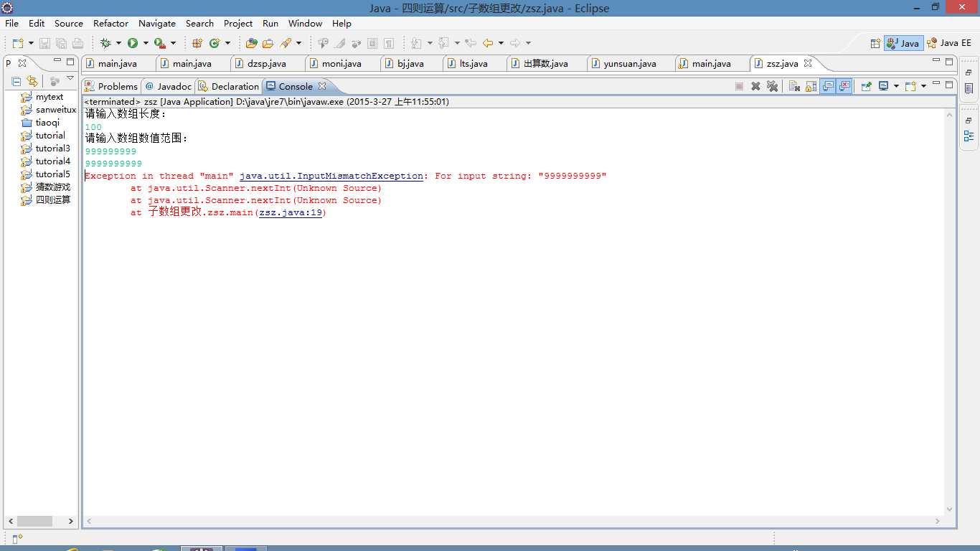
Task: Click the Open Type toolbar icon
Action: (251, 44)
